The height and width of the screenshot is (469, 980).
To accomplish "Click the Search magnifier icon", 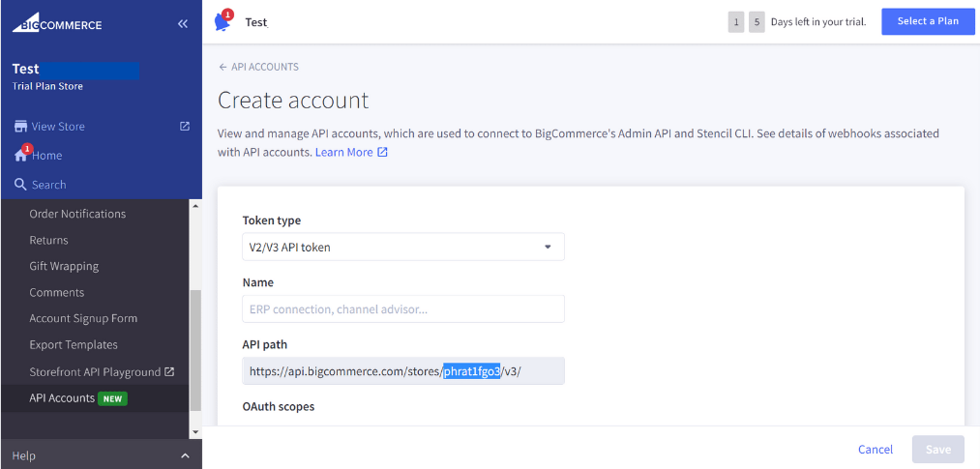I will click(x=20, y=185).
